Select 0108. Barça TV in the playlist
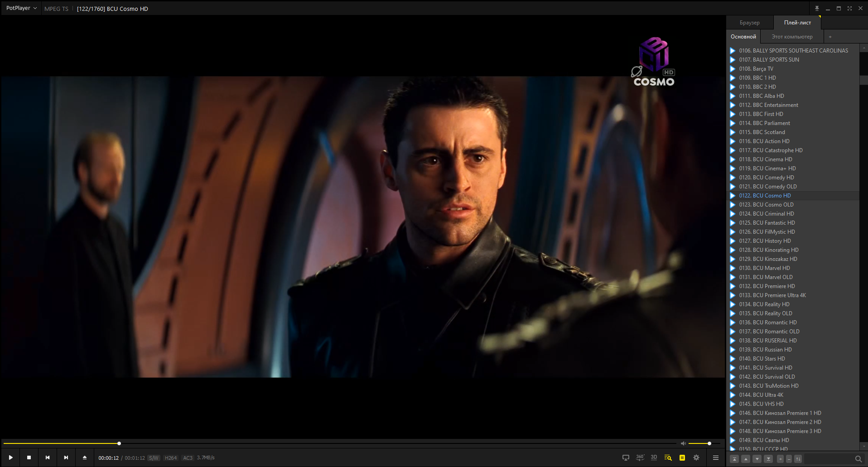The height and width of the screenshot is (467, 868). point(793,69)
